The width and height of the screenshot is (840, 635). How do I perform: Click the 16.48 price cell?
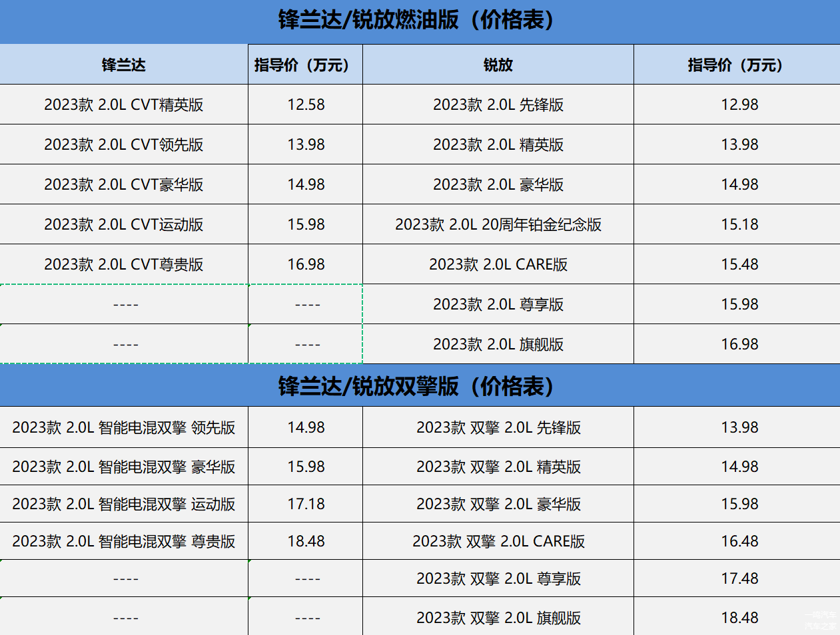pos(739,541)
